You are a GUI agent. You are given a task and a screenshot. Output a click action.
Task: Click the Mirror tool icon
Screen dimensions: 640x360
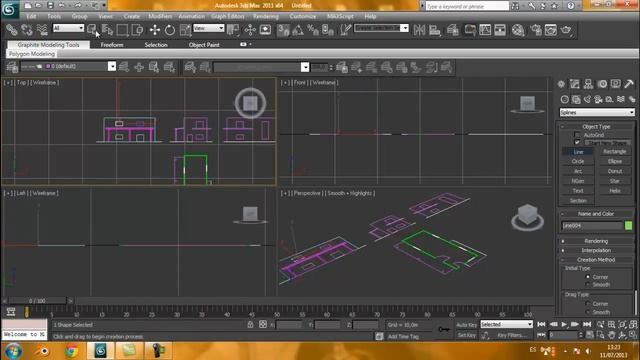pos(419,30)
